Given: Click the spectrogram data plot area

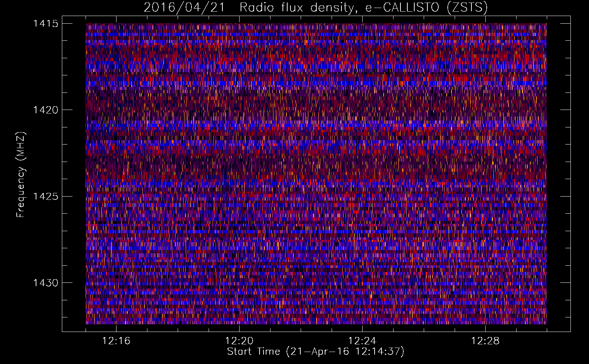Looking at the screenshot, I should (316, 174).
